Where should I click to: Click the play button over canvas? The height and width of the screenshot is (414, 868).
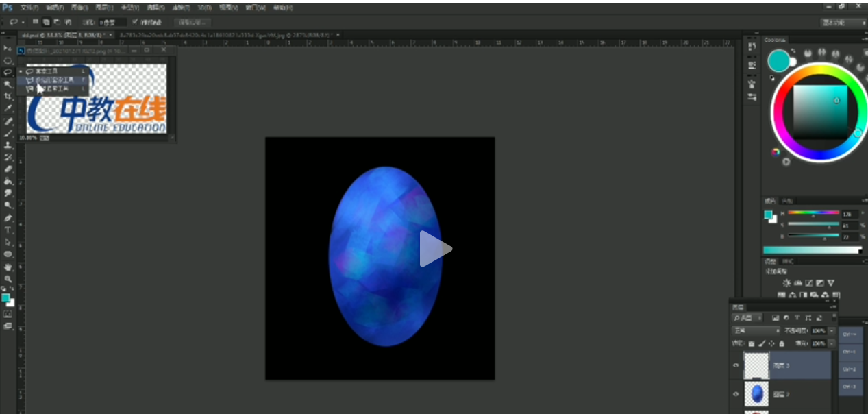pyautogui.click(x=435, y=248)
